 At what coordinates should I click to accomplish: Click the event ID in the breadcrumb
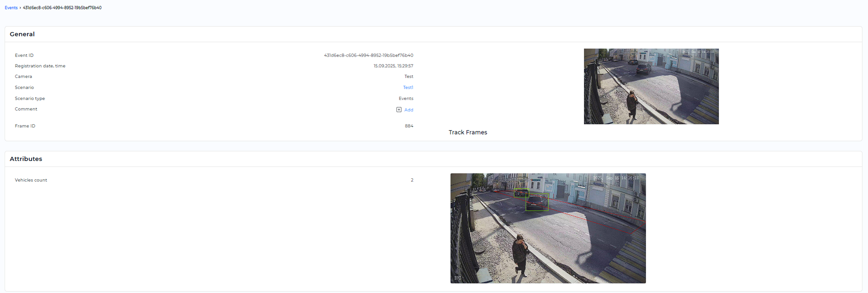[x=62, y=8]
